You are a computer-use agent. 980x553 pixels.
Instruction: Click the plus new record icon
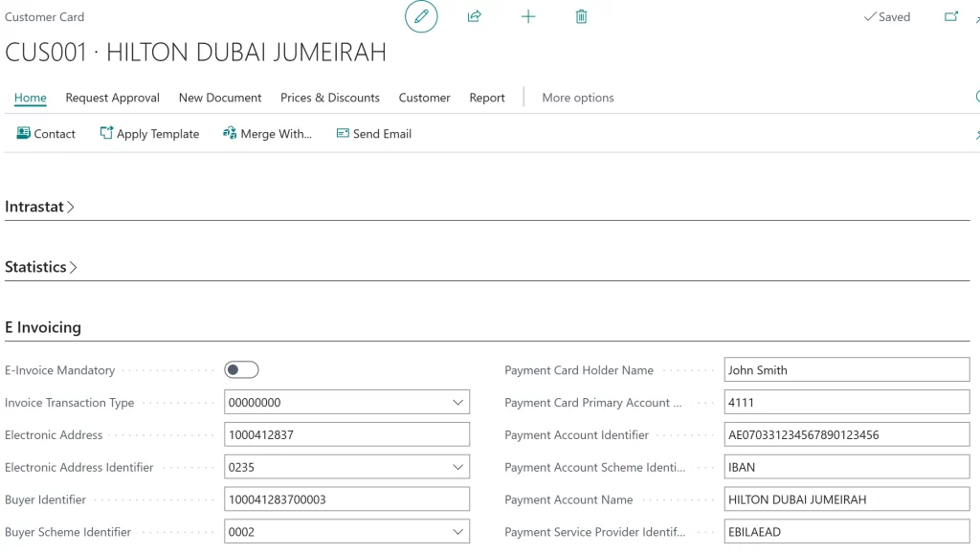(528, 17)
